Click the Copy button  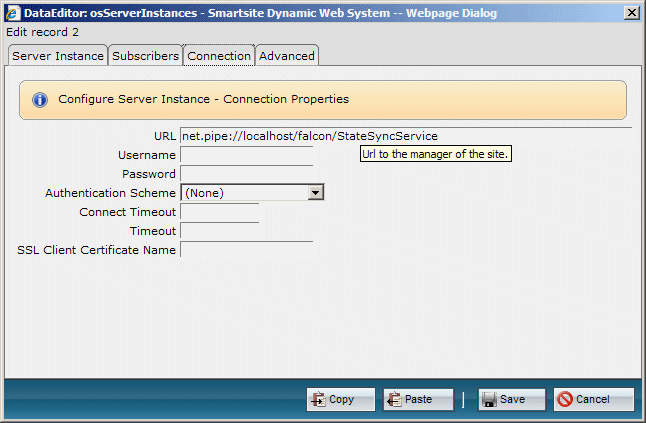[341, 399]
